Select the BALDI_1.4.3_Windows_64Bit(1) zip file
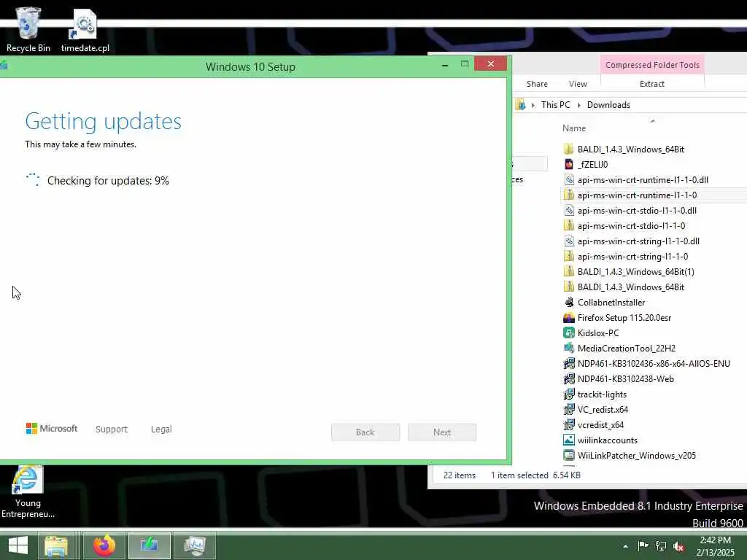This screenshot has width=747, height=560. (x=635, y=272)
